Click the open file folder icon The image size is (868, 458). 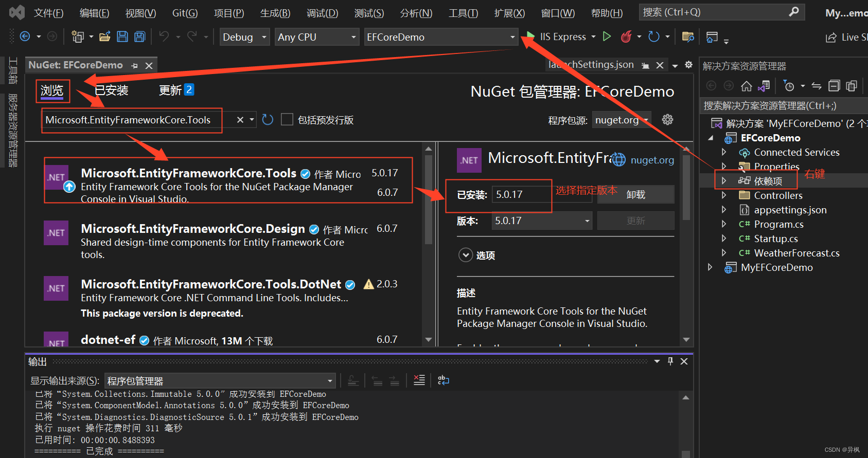(x=105, y=36)
